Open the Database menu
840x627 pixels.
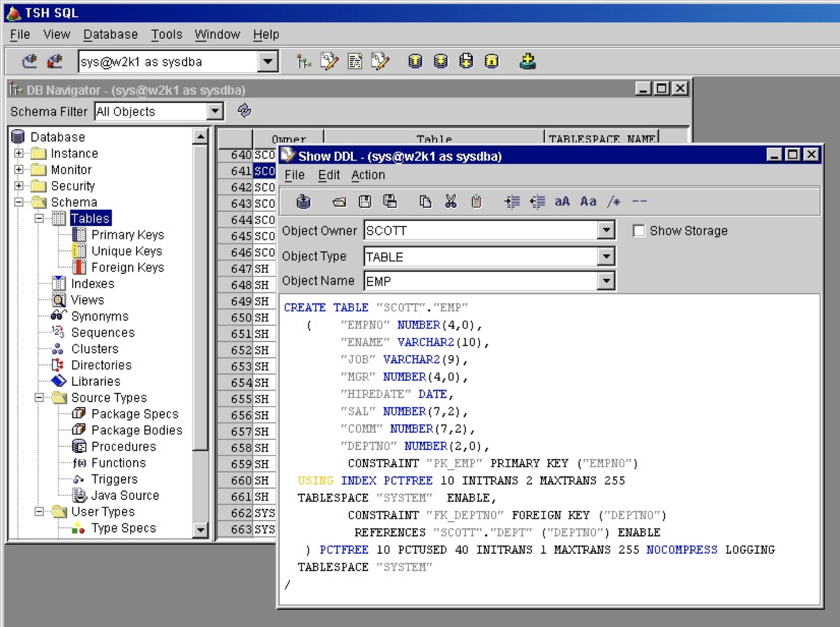110,34
